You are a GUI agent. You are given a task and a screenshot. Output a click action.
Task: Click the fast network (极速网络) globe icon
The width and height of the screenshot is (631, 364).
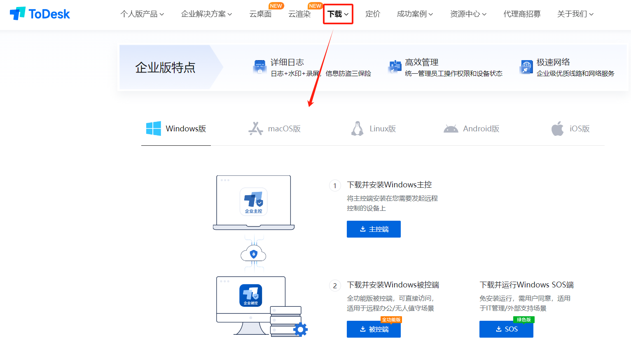point(526,67)
